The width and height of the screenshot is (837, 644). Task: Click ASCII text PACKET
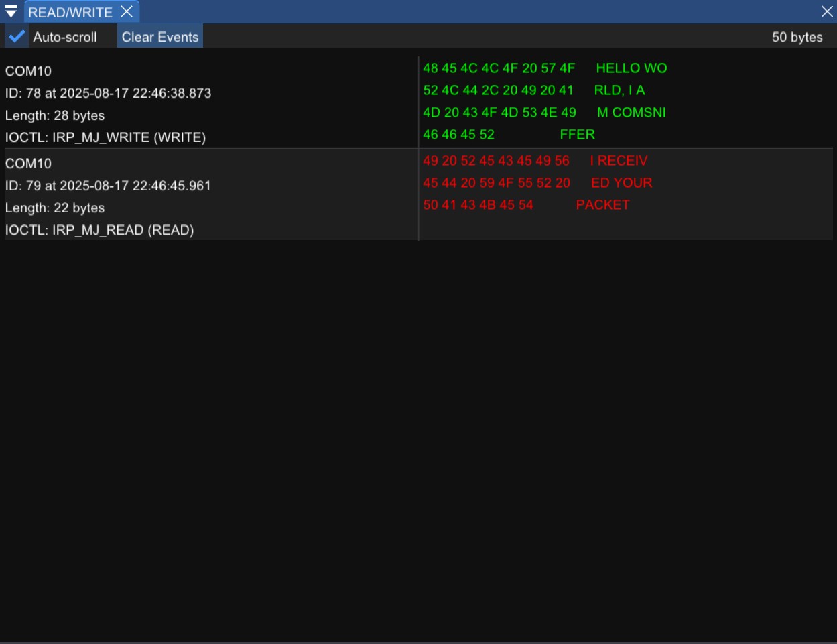tap(602, 204)
